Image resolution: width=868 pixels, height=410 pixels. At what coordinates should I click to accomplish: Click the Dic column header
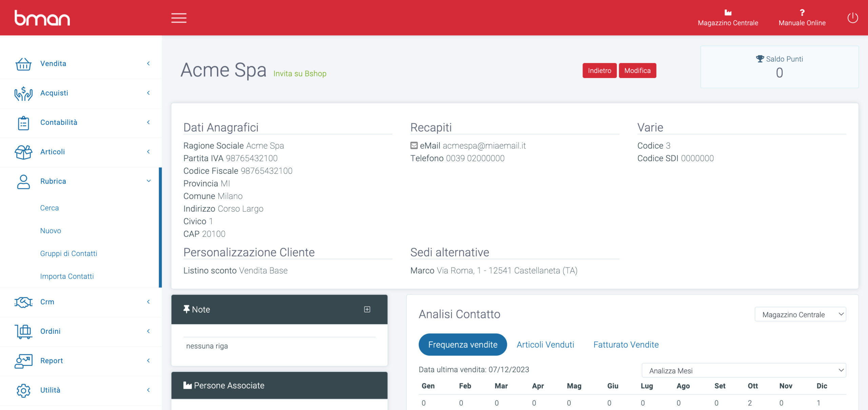(x=822, y=386)
